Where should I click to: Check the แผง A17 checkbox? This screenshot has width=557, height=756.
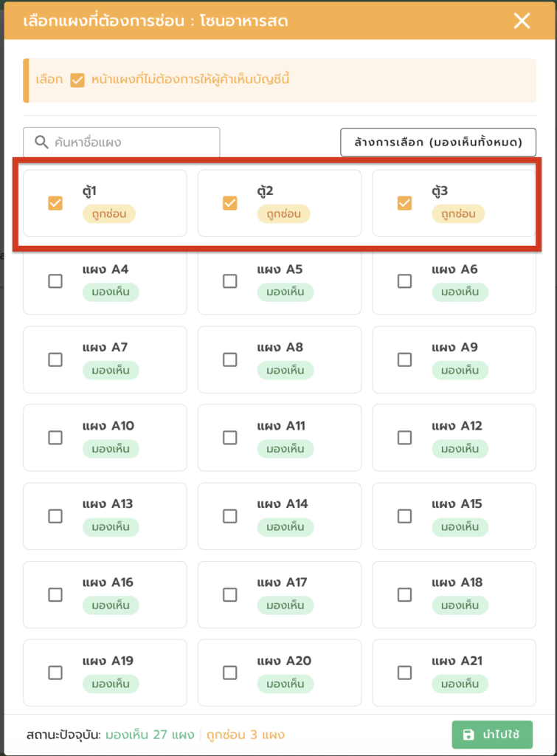[230, 594]
